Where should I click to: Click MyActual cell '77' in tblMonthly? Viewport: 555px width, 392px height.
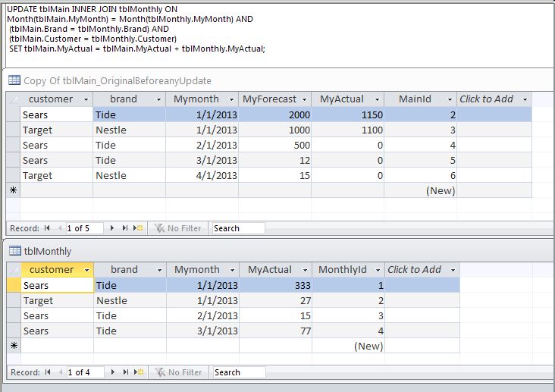click(275, 331)
